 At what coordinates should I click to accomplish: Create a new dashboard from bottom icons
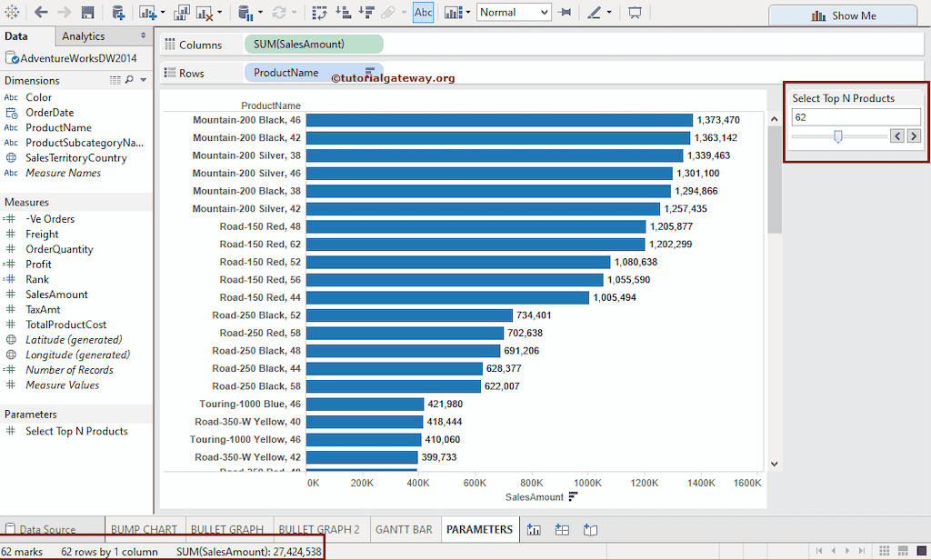[562, 529]
